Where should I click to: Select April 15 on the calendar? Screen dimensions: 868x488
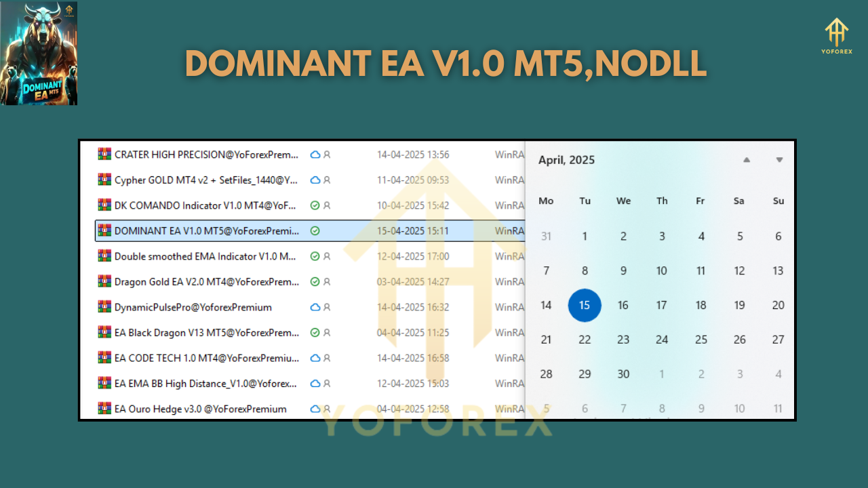point(585,305)
